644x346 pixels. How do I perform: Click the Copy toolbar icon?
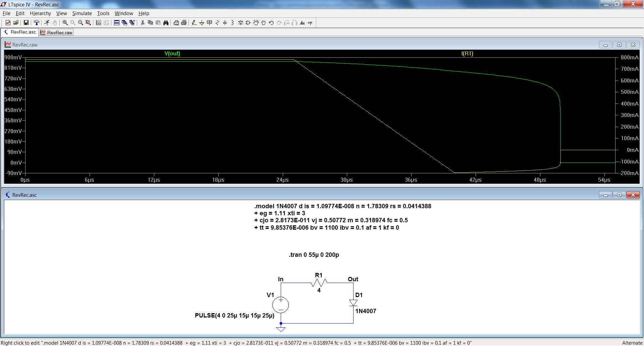(150, 23)
